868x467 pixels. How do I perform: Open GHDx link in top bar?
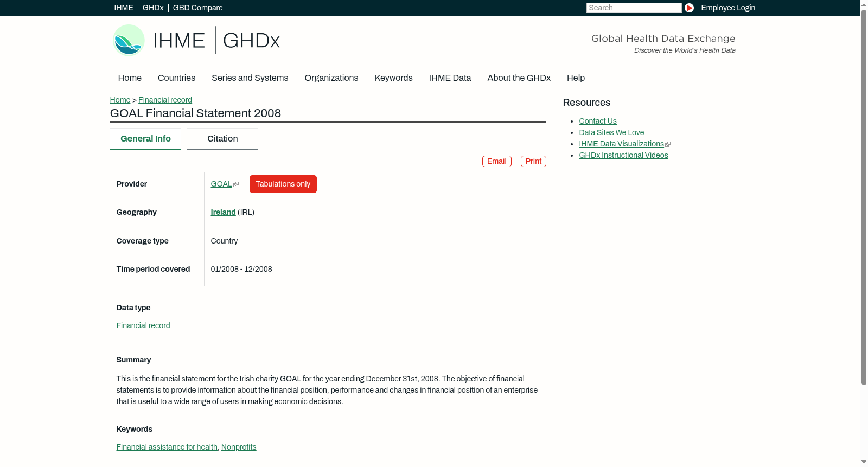click(x=153, y=8)
